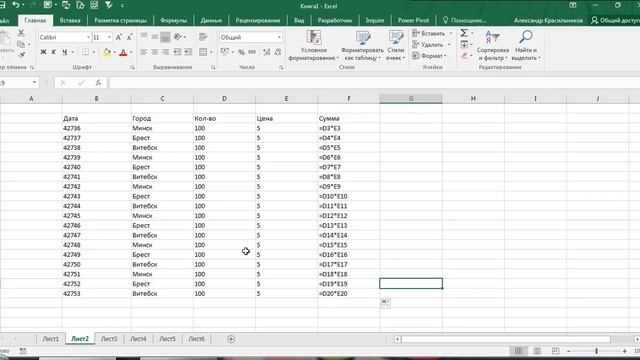Switch to Power Pivot tab
640x360 pixels.
[413, 20]
